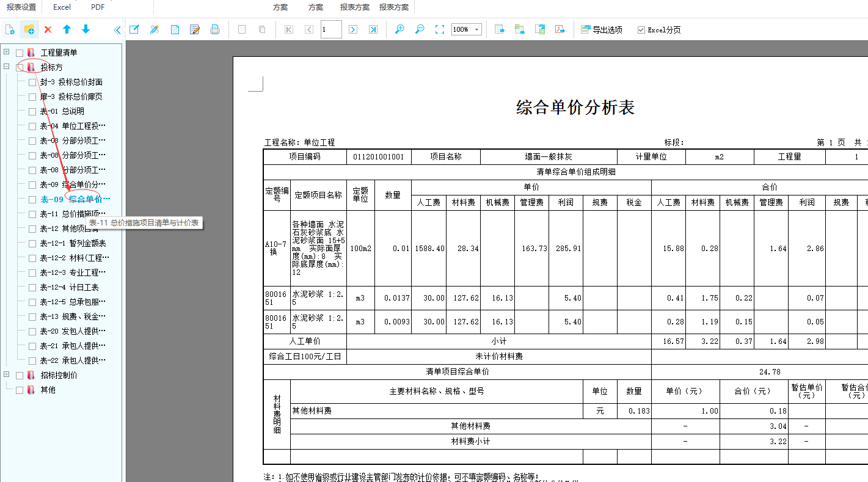Click the notepad with pencil edit icon

point(195,29)
